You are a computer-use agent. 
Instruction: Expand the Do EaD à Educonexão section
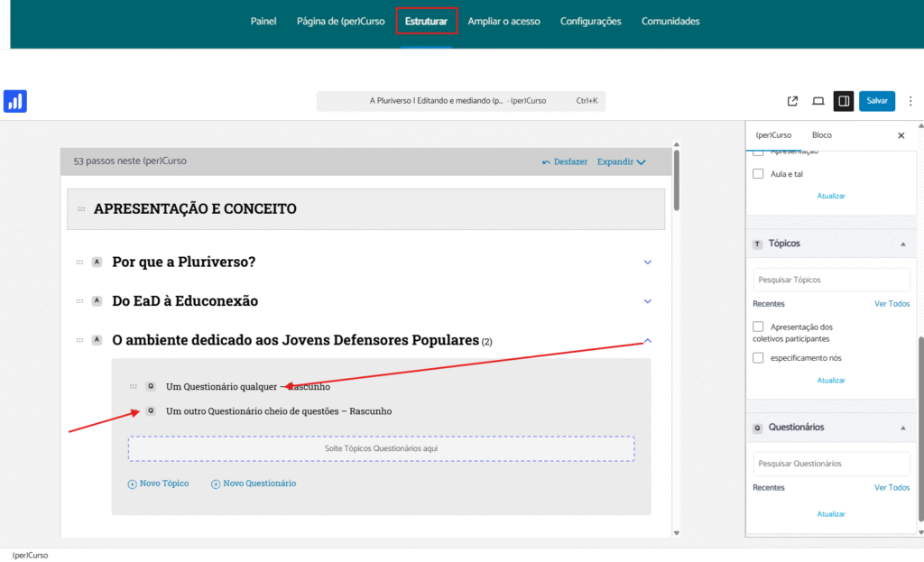pyautogui.click(x=647, y=300)
